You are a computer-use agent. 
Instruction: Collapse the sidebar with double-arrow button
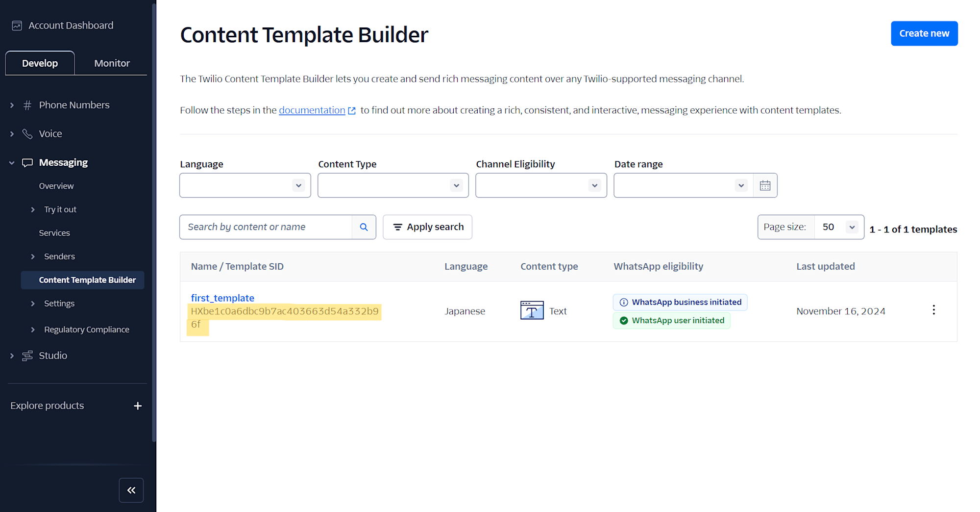(x=131, y=490)
